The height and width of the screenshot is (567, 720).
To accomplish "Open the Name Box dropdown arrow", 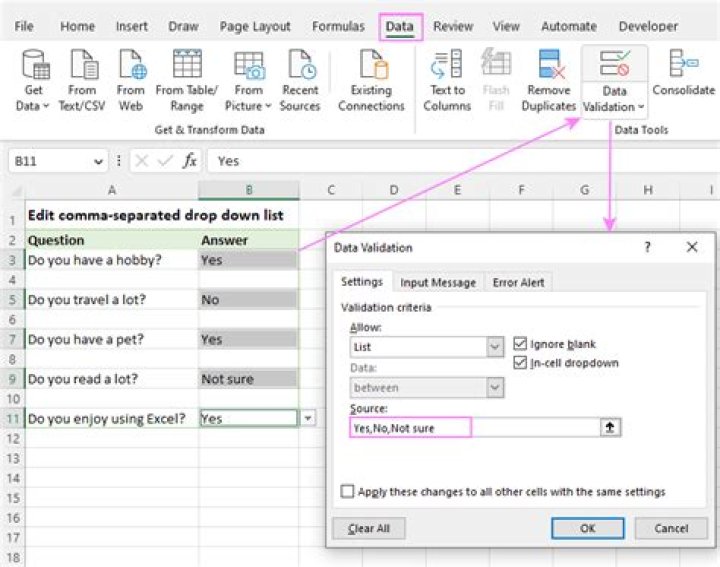I will point(98,161).
